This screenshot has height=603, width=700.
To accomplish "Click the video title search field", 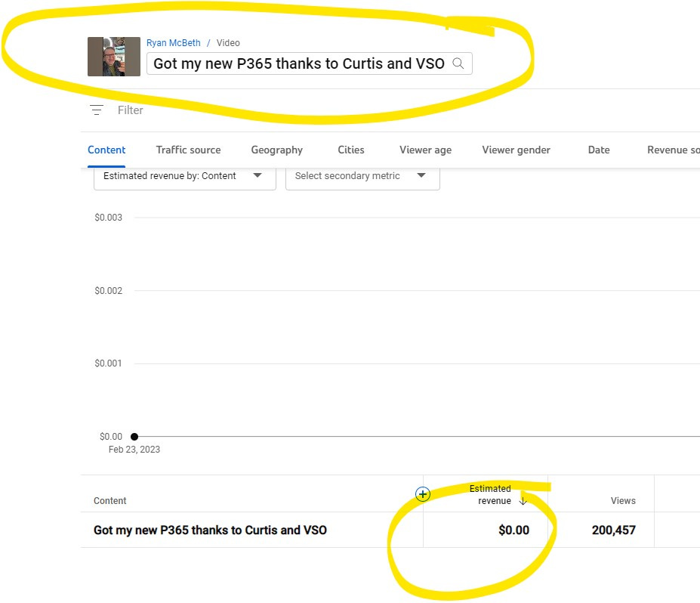I will [x=309, y=63].
